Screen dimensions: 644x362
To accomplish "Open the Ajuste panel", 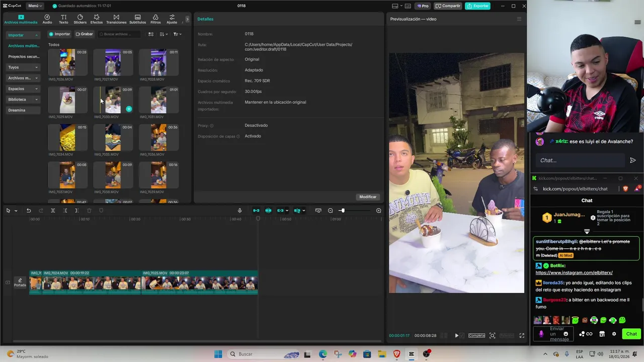I will click(172, 19).
